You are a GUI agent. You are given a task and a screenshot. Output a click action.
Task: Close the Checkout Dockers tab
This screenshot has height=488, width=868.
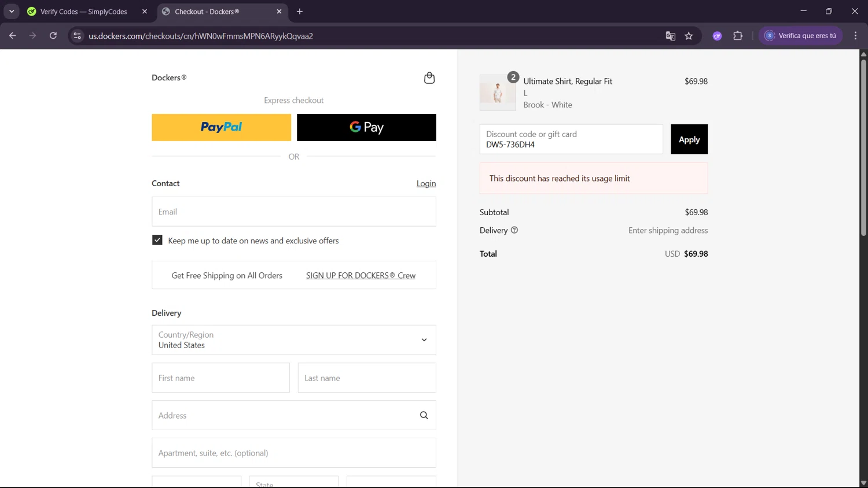(279, 12)
